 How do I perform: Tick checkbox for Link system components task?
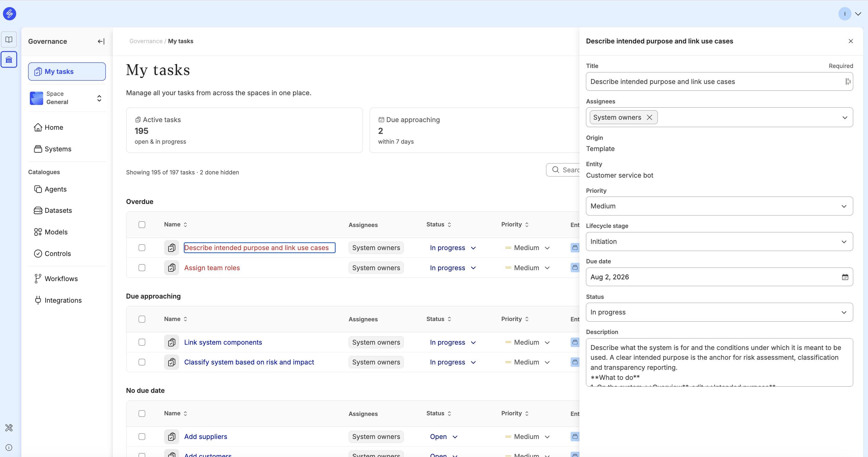click(142, 342)
